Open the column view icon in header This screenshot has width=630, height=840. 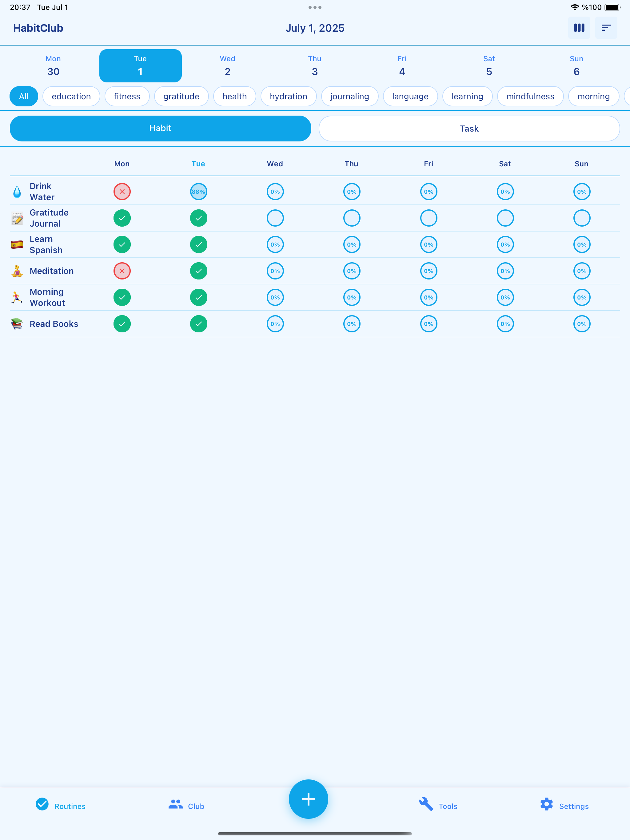(x=579, y=28)
